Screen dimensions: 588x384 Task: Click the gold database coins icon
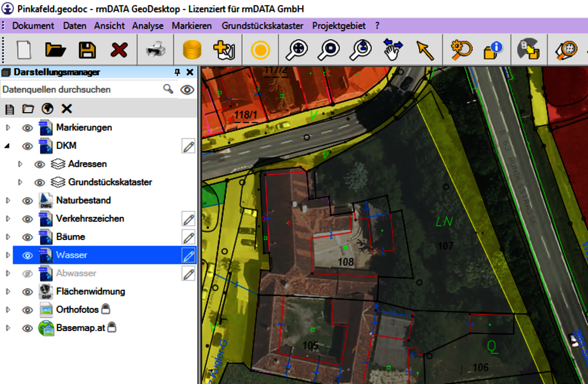click(x=192, y=50)
